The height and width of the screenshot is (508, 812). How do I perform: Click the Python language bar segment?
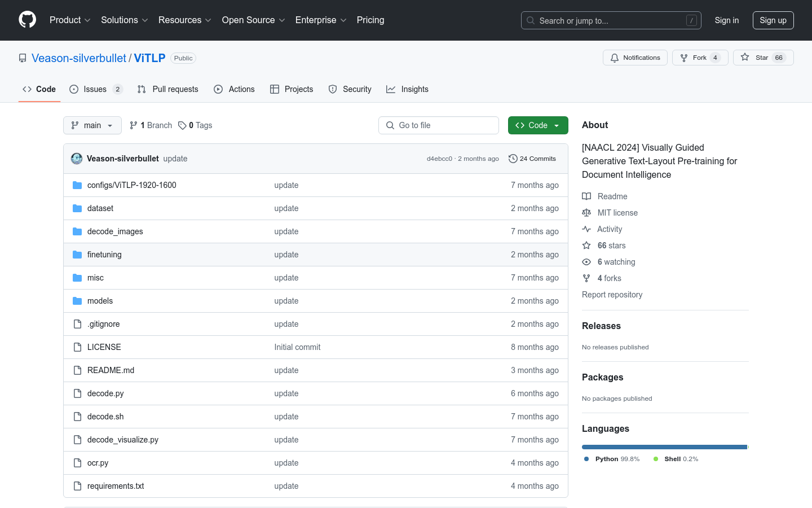coord(664,447)
